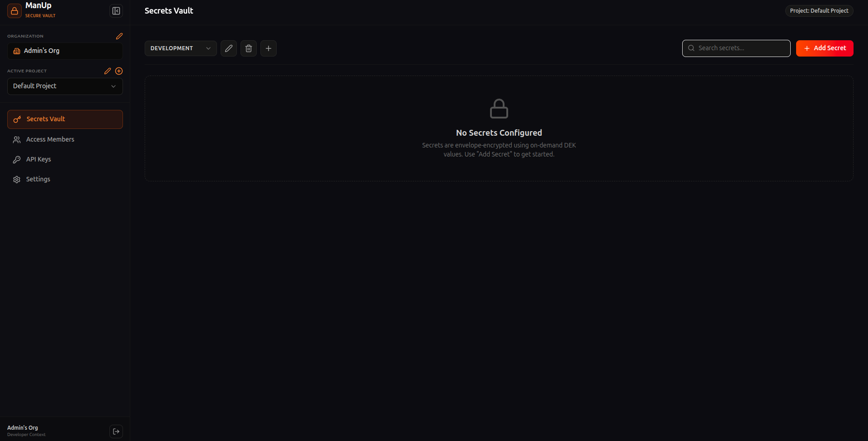
Task: Click the Add Secret button
Action: pos(825,48)
